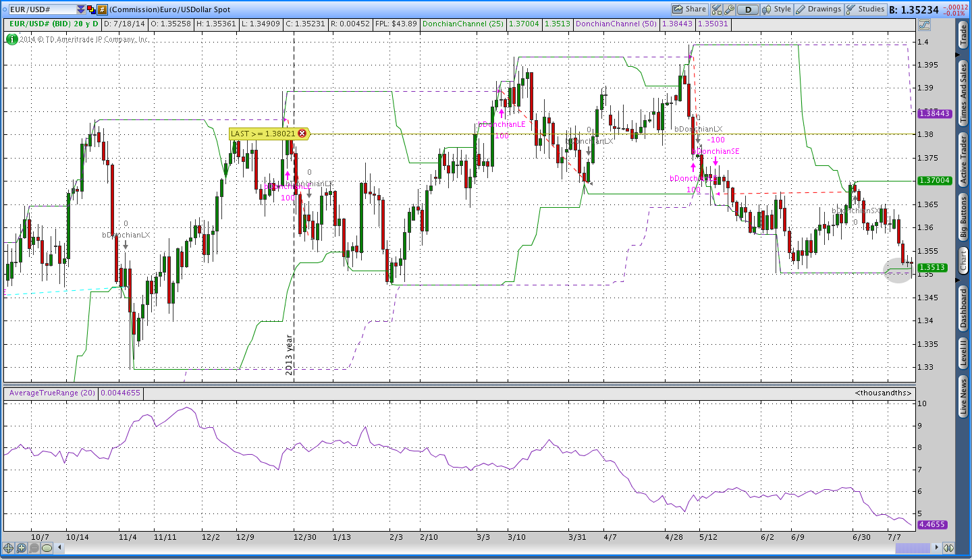The width and height of the screenshot is (972, 560).
Task: Click the crosshair pan icon at bottom left
Action: (9, 549)
